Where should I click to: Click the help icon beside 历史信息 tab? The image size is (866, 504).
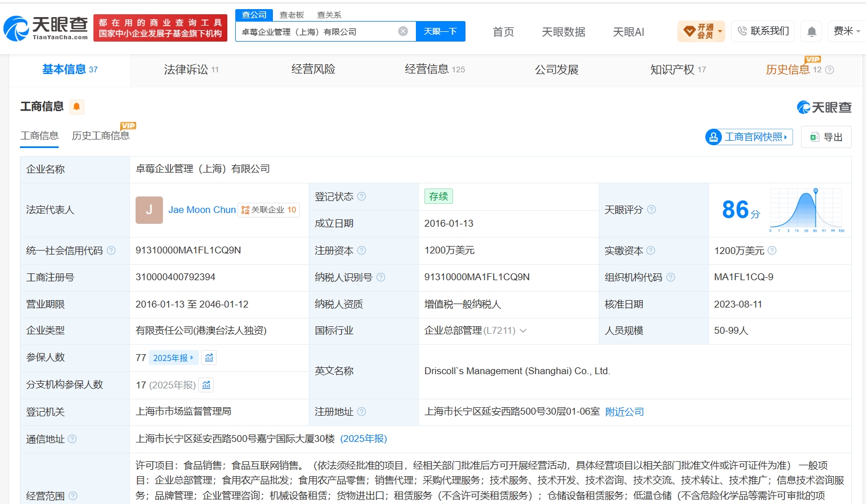[x=830, y=70]
